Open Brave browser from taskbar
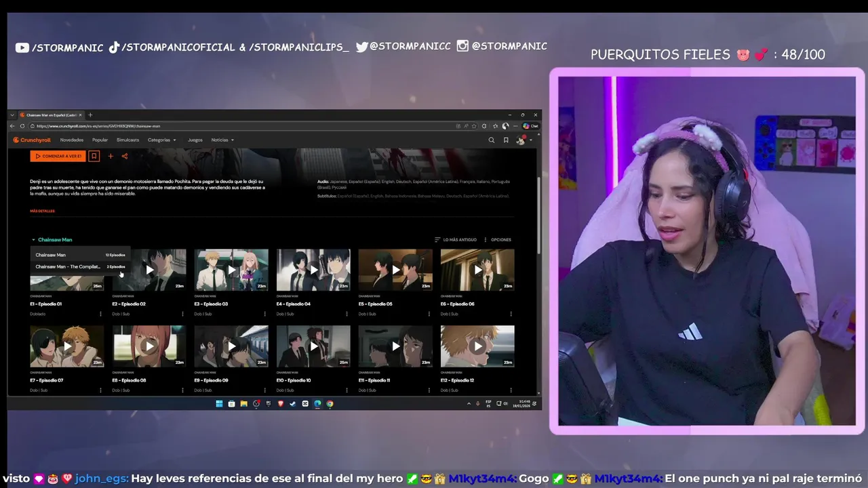The height and width of the screenshot is (488, 868). (280, 404)
